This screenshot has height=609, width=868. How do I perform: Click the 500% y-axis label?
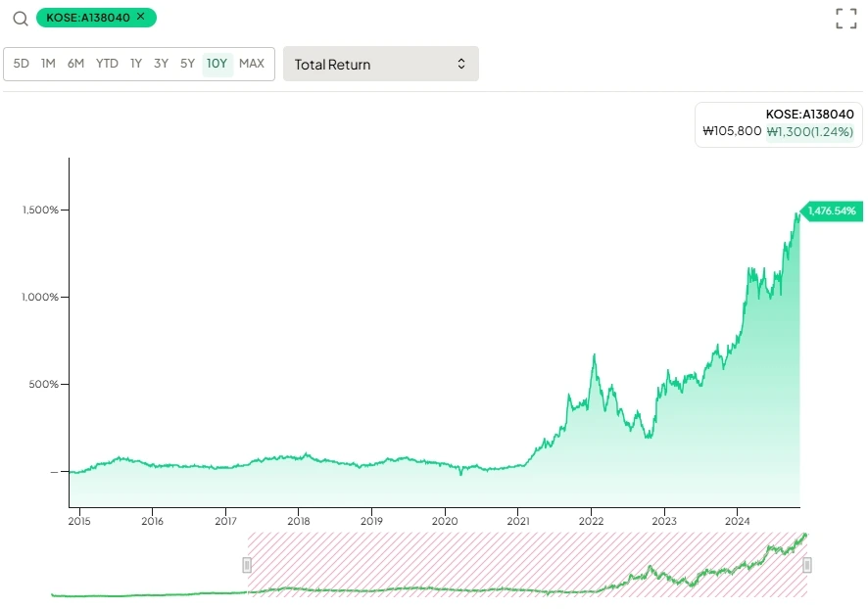click(44, 385)
